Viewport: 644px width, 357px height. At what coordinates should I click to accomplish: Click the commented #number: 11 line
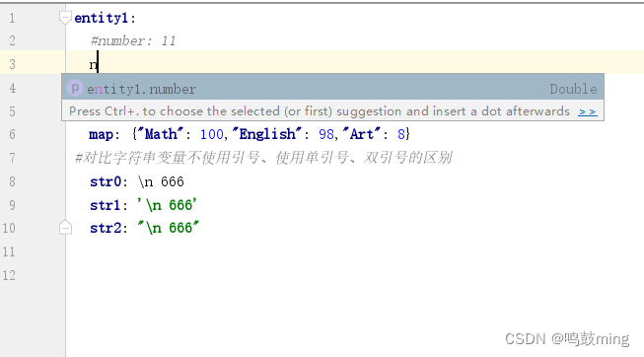pyautogui.click(x=133, y=40)
